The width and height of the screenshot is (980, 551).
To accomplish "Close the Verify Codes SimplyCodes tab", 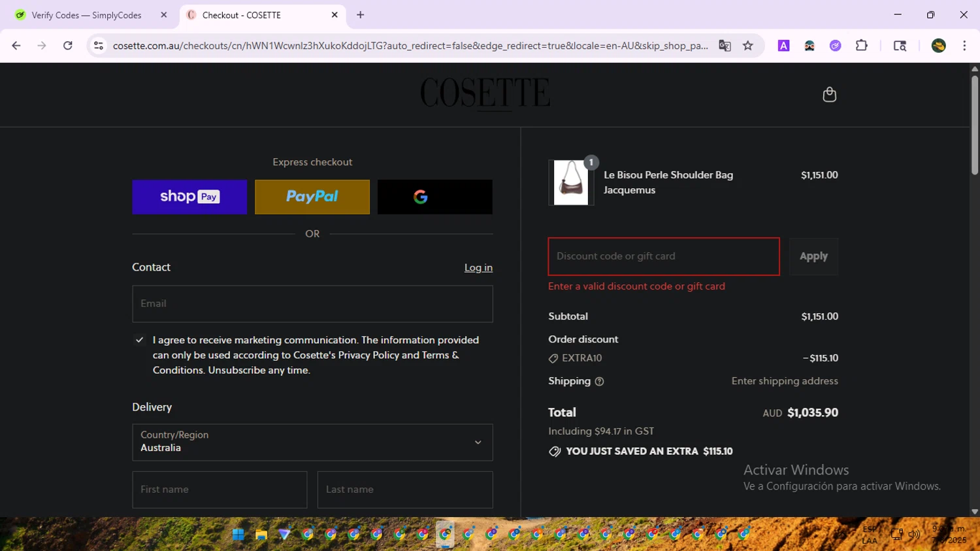I will coord(163,15).
